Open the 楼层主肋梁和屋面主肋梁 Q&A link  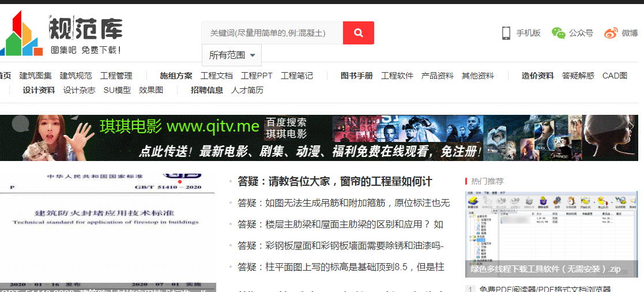[341, 224]
